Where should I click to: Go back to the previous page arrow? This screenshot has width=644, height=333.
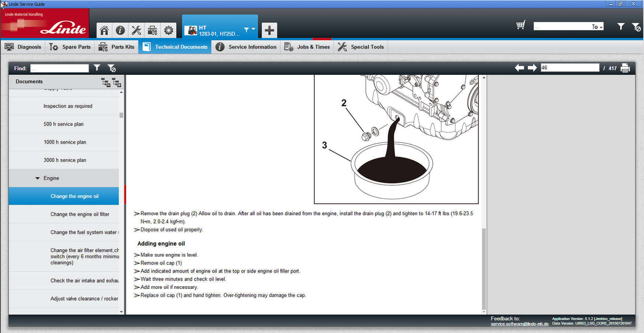coord(519,68)
